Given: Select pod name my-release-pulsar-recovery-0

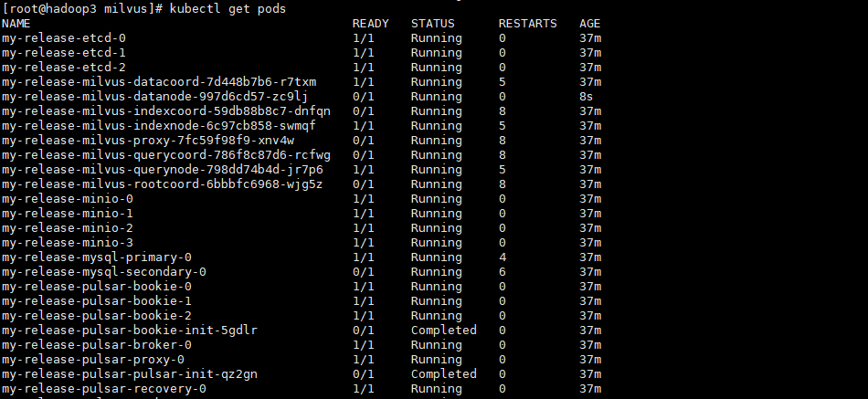Looking at the screenshot, I should (x=104, y=388).
